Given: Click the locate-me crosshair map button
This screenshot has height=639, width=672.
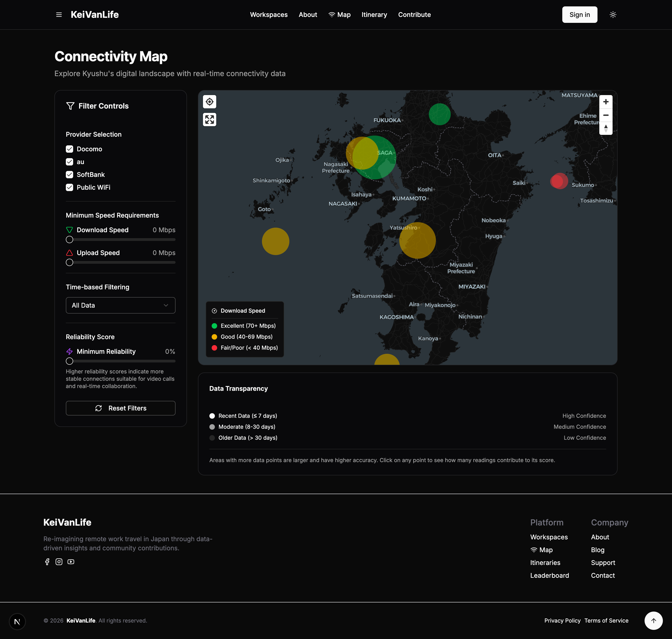Looking at the screenshot, I should tap(209, 101).
